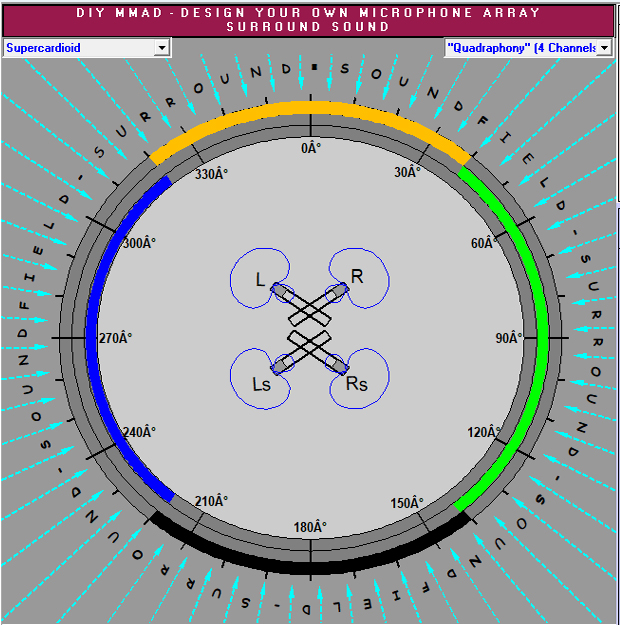Viewport: 620px width, 625px height.
Task: Click the 0° angle marker label
Action: click(312, 147)
